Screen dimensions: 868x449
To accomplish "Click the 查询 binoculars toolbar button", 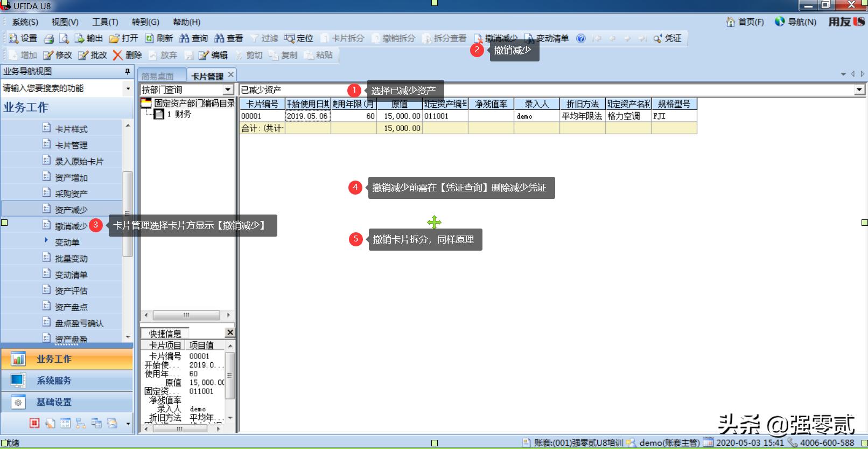I will (194, 38).
